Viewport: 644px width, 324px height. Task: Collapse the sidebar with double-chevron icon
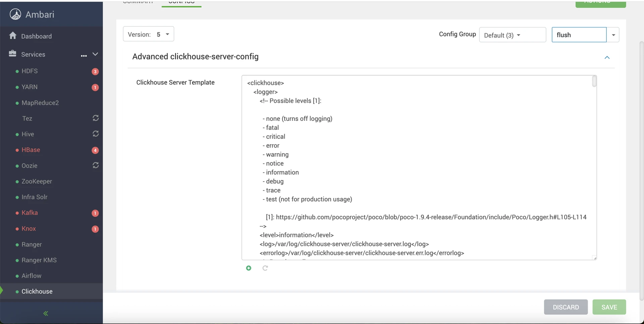(x=46, y=313)
